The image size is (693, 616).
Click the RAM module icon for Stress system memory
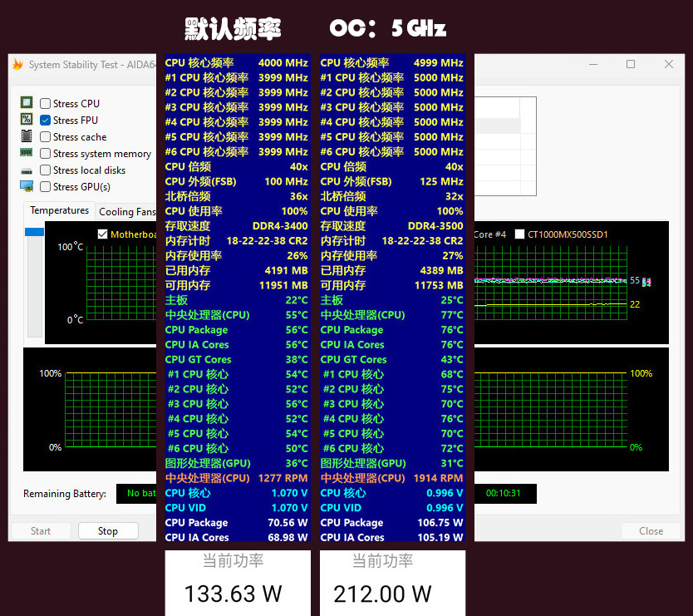(x=27, y=153)
